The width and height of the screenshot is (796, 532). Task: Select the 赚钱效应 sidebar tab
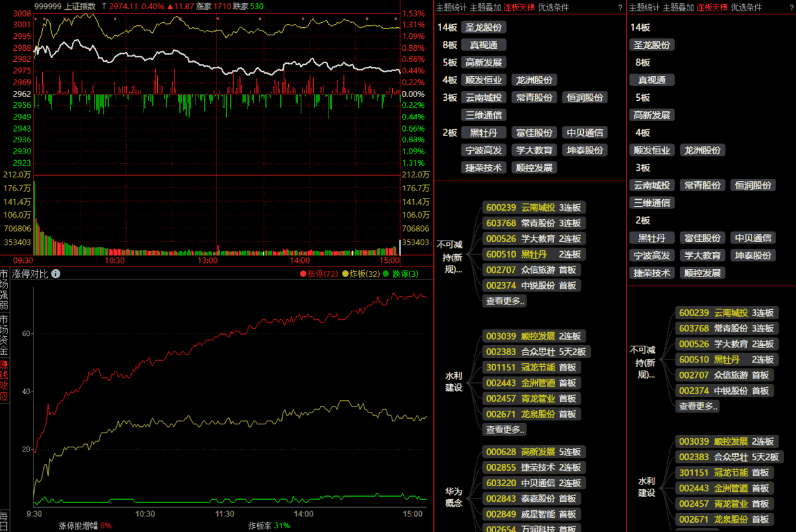(4, 380)
